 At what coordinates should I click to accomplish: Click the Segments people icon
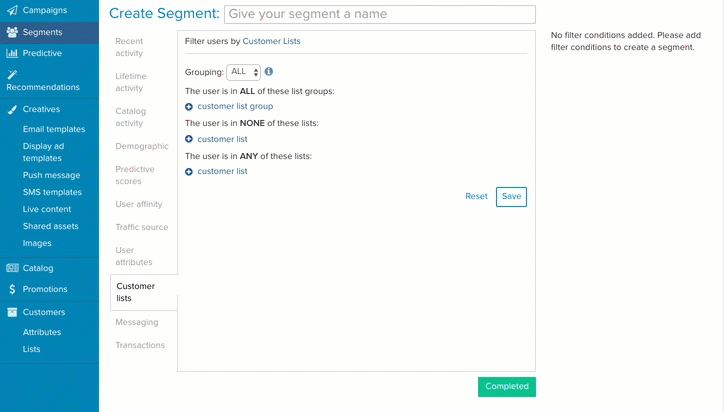coord(12,32)
